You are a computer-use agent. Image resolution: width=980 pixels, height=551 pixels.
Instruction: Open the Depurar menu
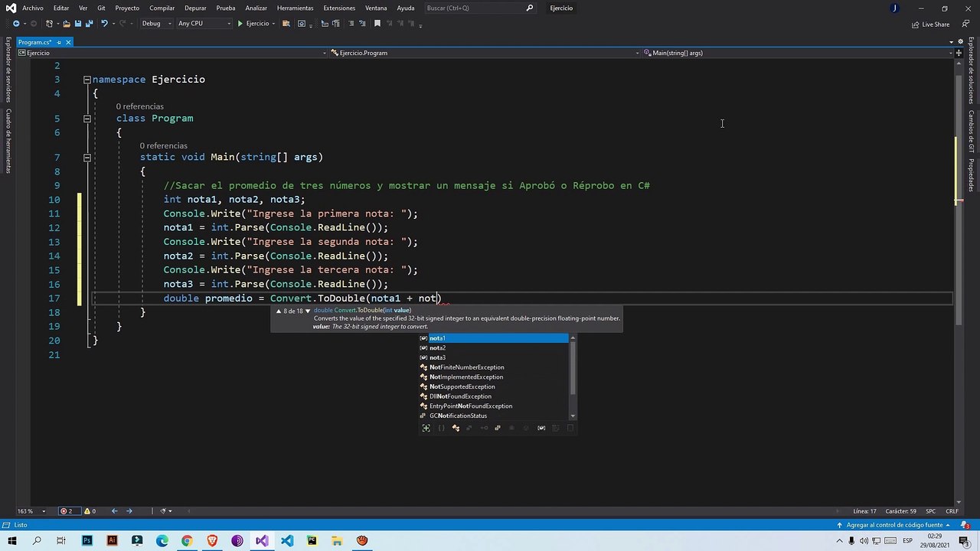(195, 8)
